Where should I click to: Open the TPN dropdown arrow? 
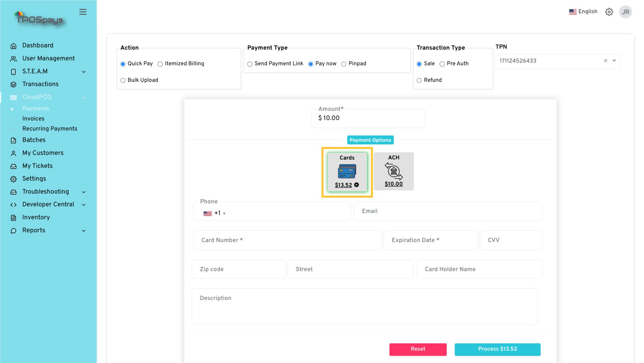(x=614, y=61)
